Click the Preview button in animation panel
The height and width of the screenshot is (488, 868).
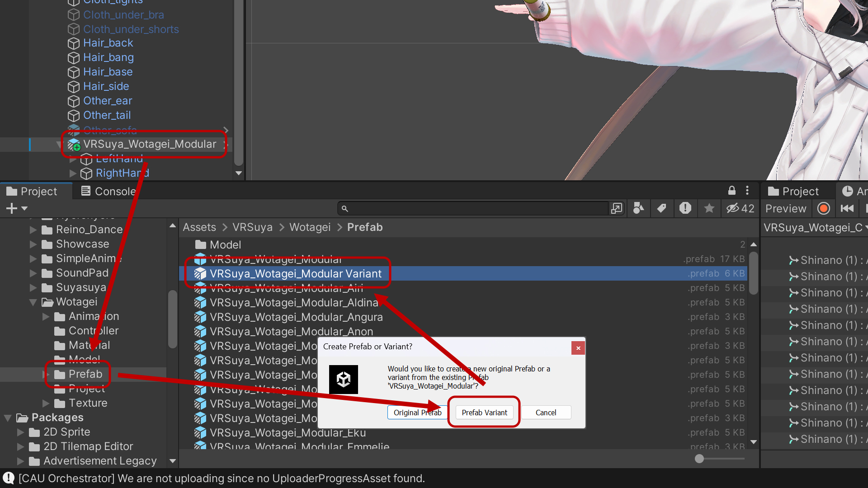[x=786, y=208]
